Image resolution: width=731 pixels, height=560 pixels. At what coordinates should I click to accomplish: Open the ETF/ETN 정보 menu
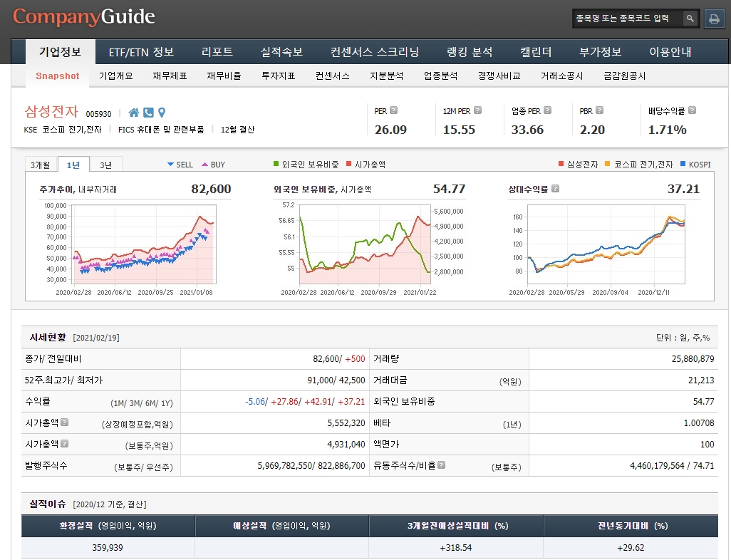click(x=141, y=52)
